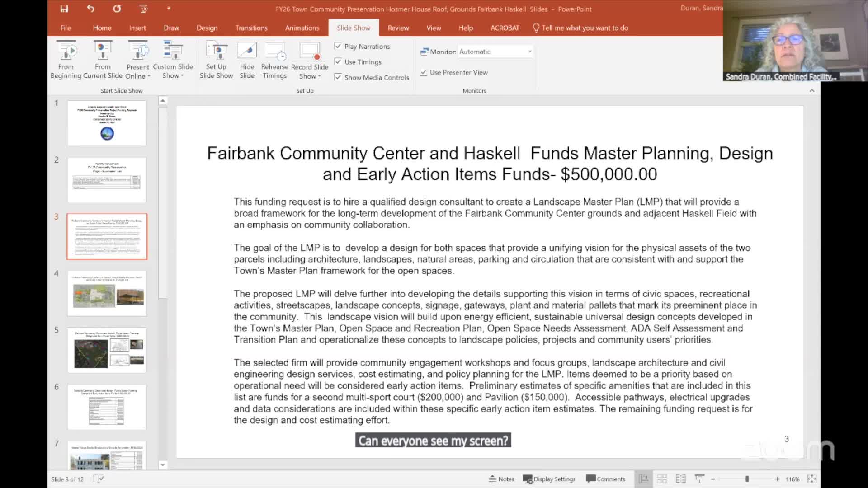Open the Transitions ribbon tab
The image size is (868, 488).
(251, 28)
